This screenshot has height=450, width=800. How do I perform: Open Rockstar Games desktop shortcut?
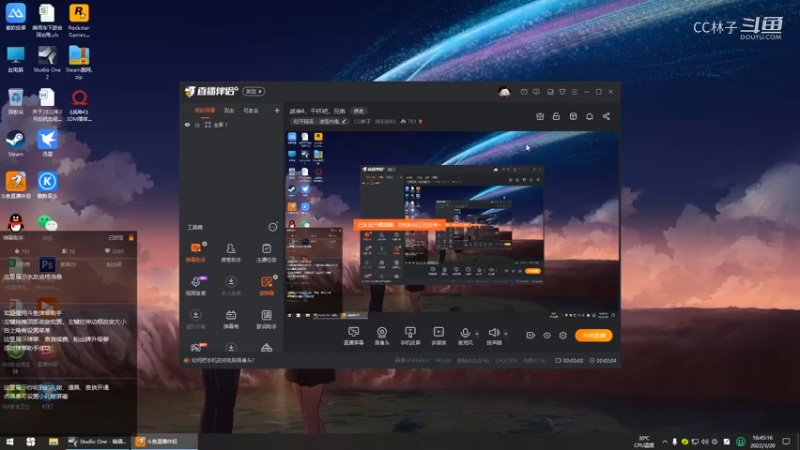point(79,20)
